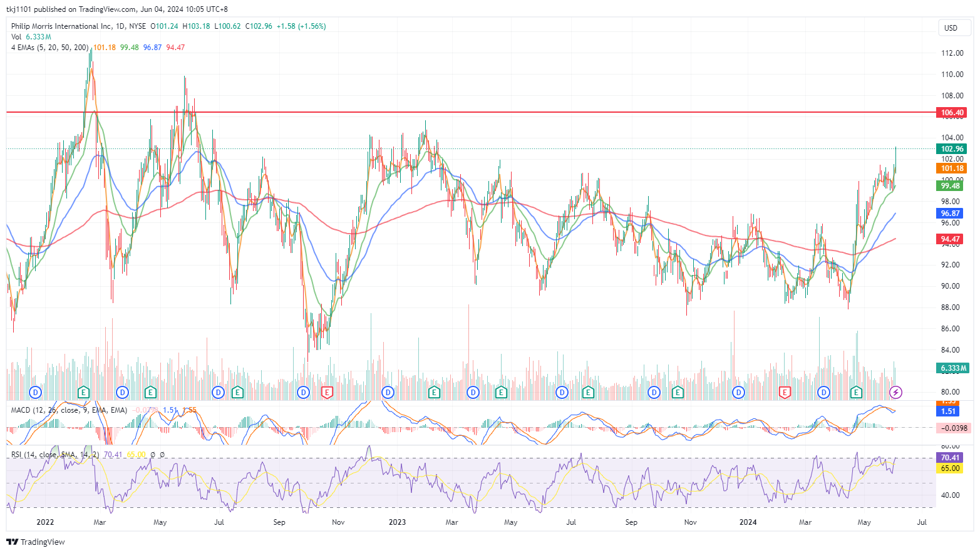Click the dividend marker at the start of 2022
Image resolution: width=980 pixels, height=553 pixels.
point(36,393)
